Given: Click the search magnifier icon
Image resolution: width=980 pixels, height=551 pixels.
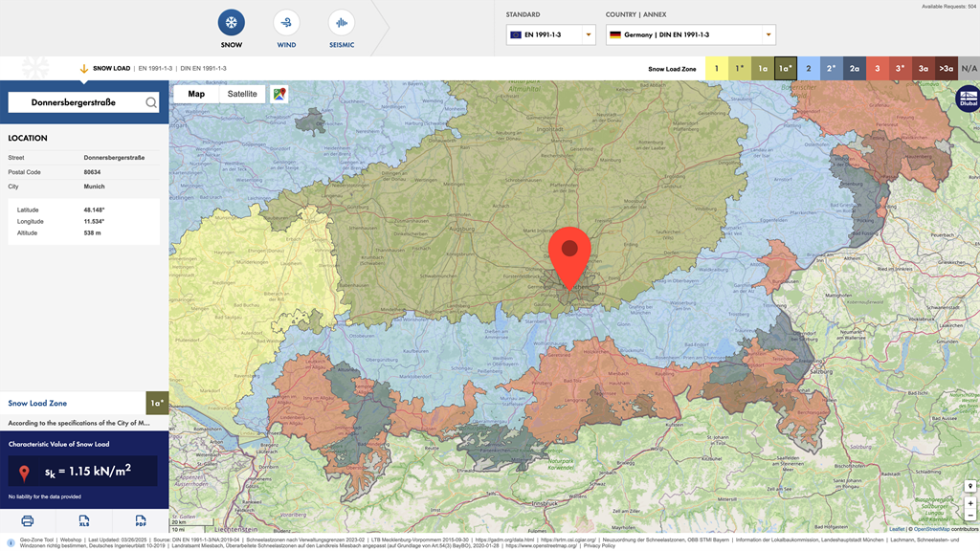Looking at the screenshot, I should pos(149,101).
